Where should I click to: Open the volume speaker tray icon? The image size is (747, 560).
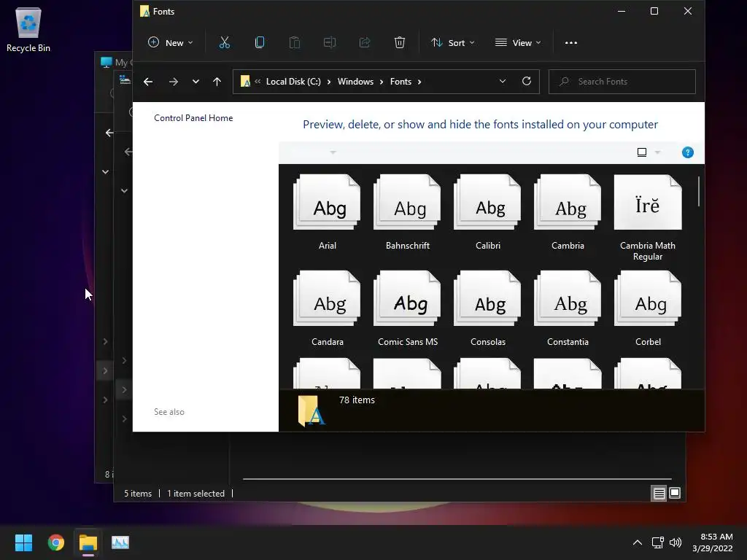coord(676,542)
